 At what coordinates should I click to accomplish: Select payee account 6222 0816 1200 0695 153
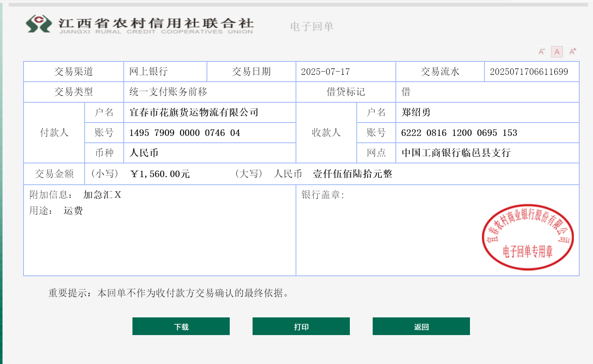459,133
